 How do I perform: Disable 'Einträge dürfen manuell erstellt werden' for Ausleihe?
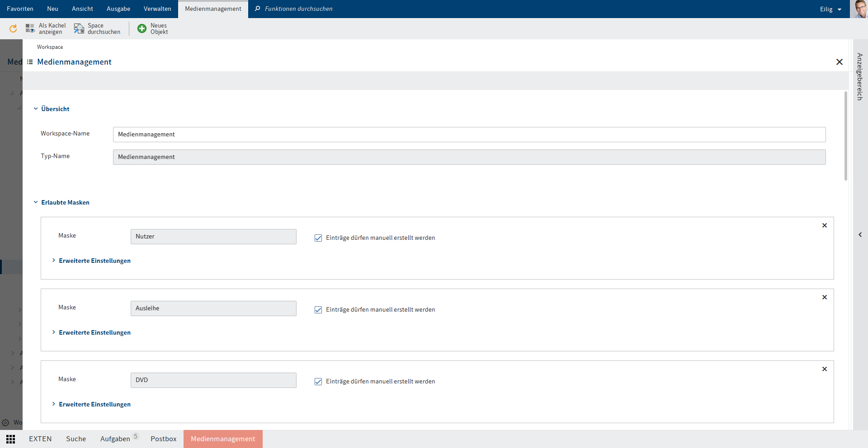pyautogui.click(x=318, y=309)
